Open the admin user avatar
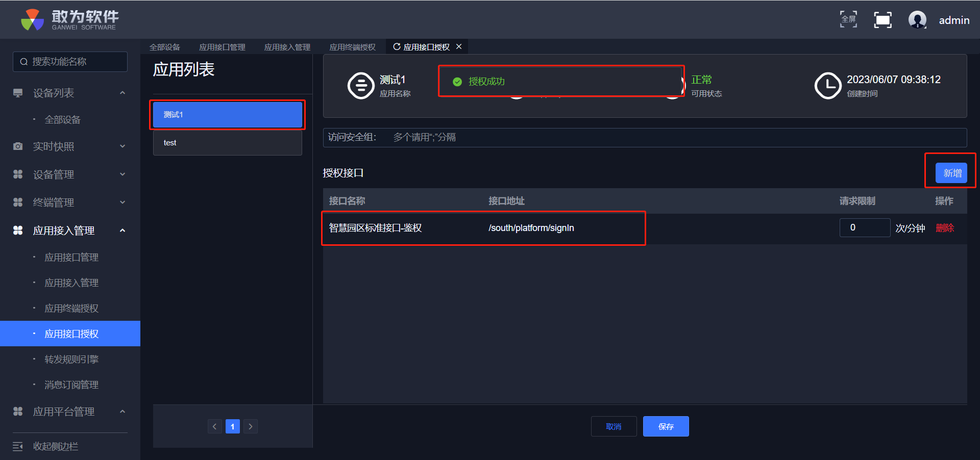The width and height of the screenshot is (980, 460). pyautogui.click(x=917, y=20)
